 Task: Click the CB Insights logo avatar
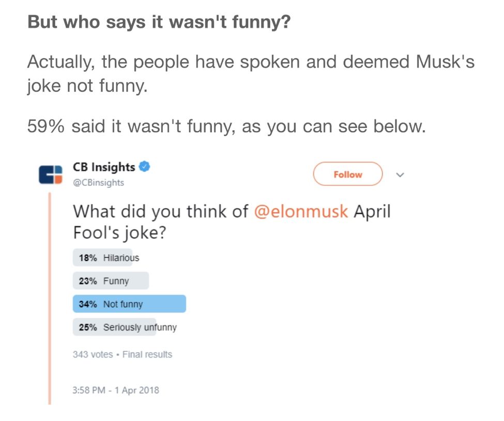[x=50, y=175]
